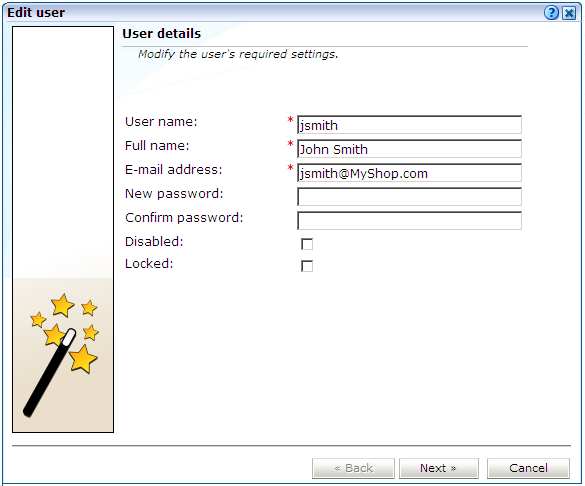Go to the Next wizard step
Viewport: 585px width, 486px height.
click(x=439, y=468)
